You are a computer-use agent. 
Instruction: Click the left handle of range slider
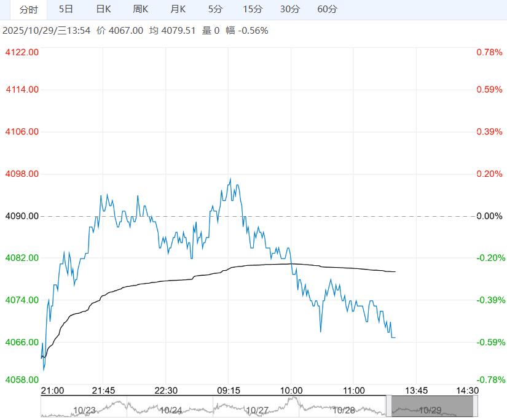388,406
